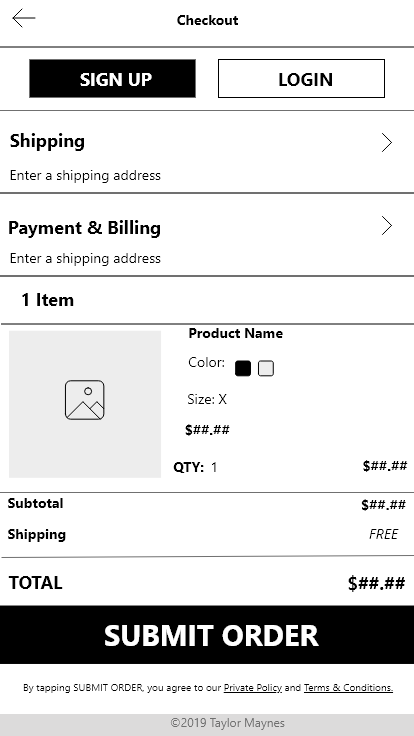This screenshot has width=414, height=736.
Task: Tap the SIGN UP button
Action: coord(112,78)
